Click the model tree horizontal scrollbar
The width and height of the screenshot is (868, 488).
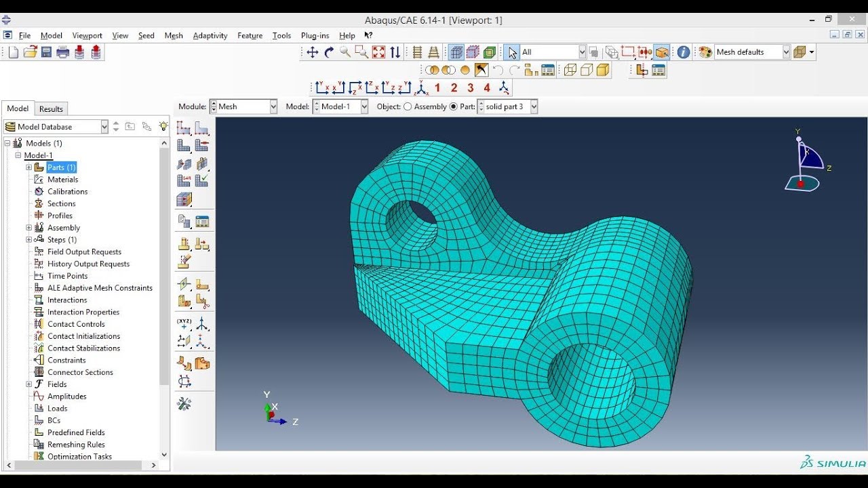pos(77,466)
